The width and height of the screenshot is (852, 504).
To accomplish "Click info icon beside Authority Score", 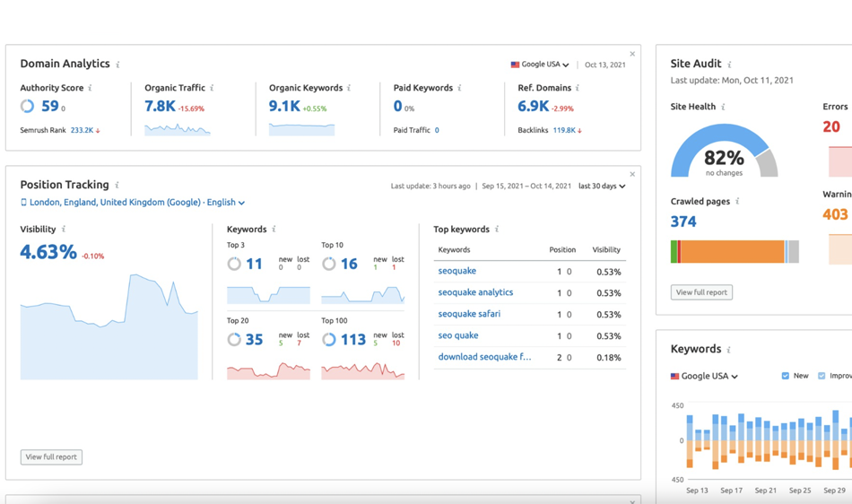I will coord(91,88).
